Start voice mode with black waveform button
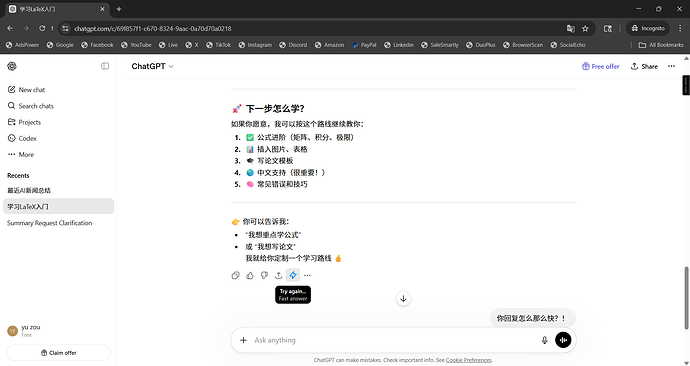This screenshot has height=366, width=690. pyautogui.click(x=563, y=340)
